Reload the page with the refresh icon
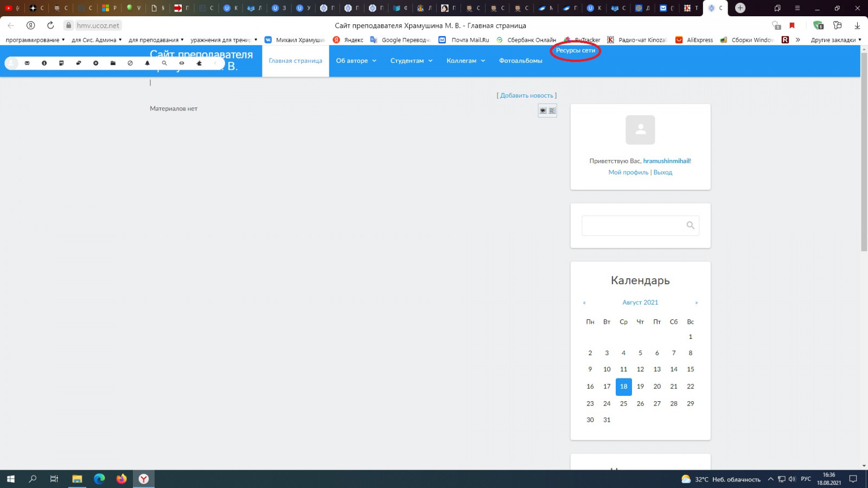This screenshot has height=488, width=868. pyautogui.click(x=50, y=25)
